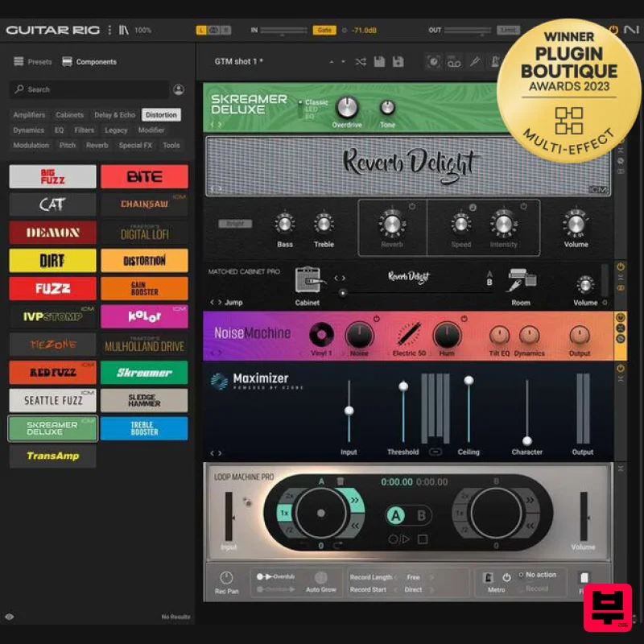Viewport: 644px width, 644px height.
Task: Select the Red Fuzz component
Action: pyautogui.click(x=52, y=372)
